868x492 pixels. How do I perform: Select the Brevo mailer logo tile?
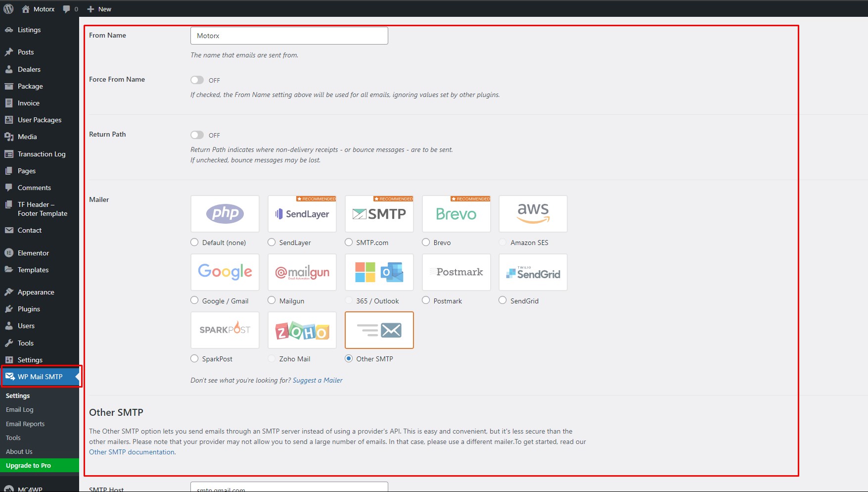pos(457,214)
